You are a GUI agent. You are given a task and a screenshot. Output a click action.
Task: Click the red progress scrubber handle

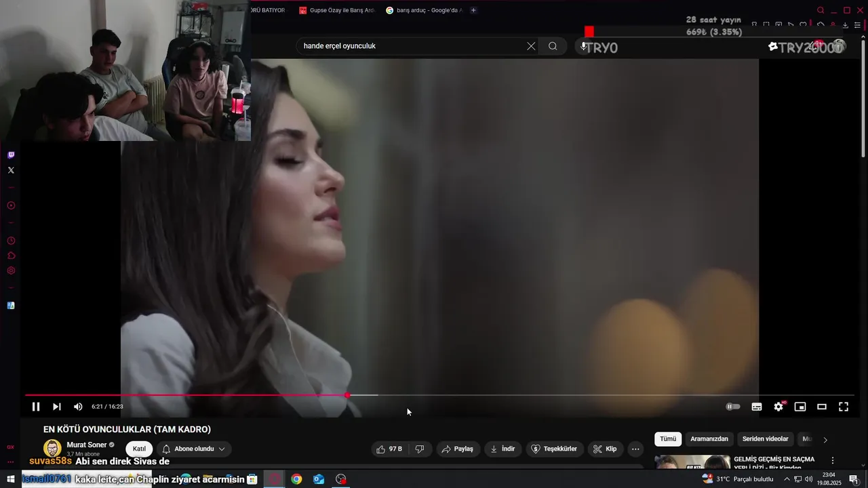pyautogui.click(x=347, y=395)
